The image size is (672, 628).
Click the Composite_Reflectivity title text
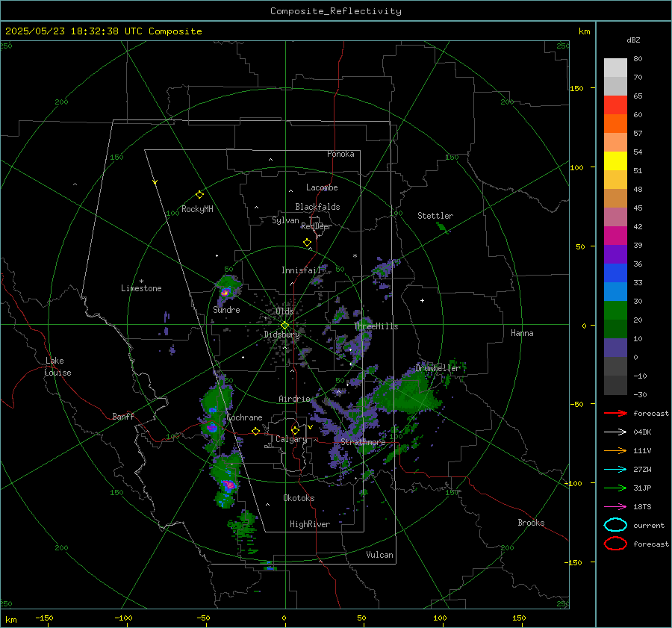(335, 11)
